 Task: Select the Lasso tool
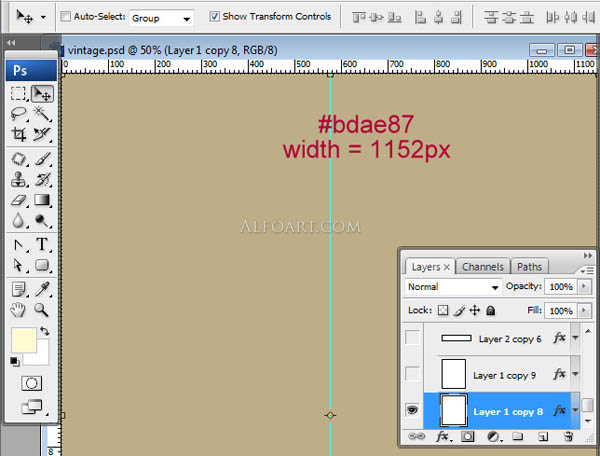click(18, 114)
